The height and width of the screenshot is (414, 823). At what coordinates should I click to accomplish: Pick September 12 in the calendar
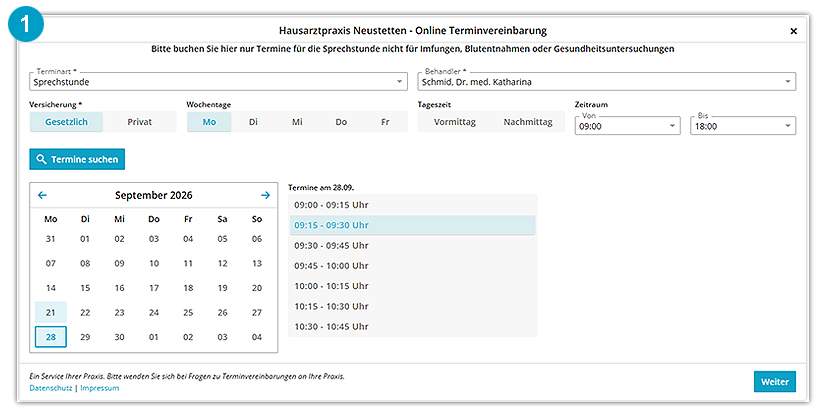tap(223, 263)
